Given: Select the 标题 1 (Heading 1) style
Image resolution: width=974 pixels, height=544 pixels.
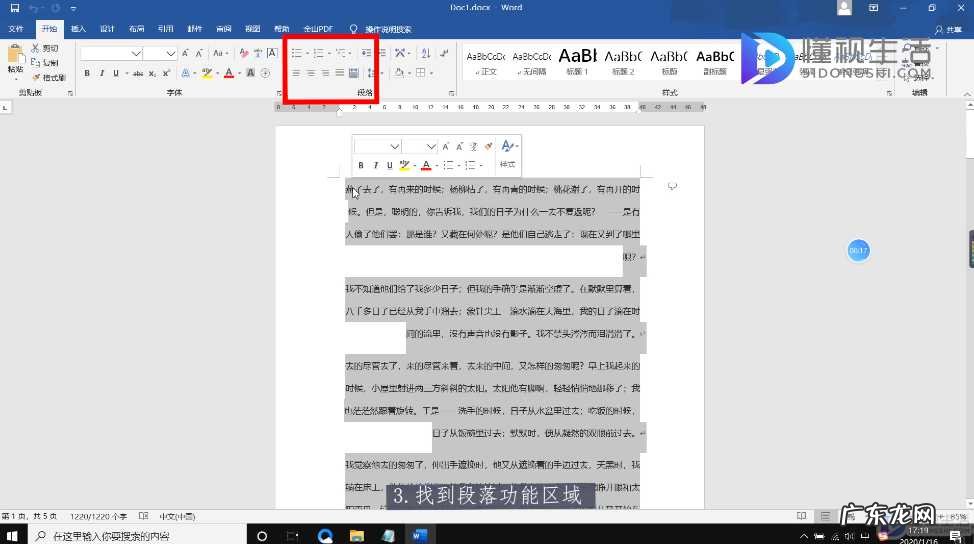Looking at the screenshot, I should (577, 63).
